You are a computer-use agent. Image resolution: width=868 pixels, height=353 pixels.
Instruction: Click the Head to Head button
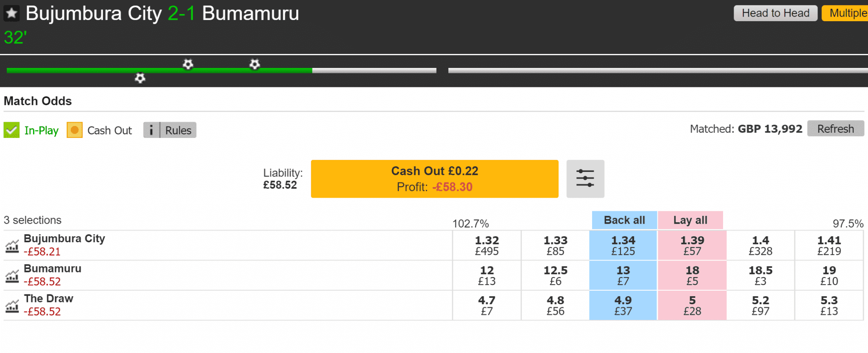coord(776,13)
